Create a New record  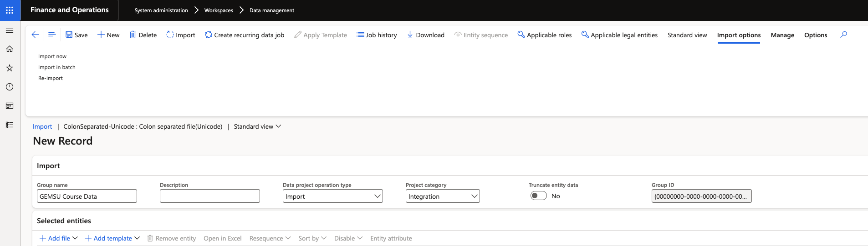click(108, 35)
